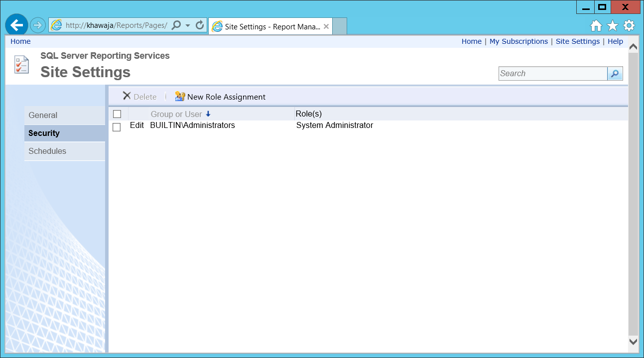Click the SQL Server Reporting Services heading
Screen dimensions: 644x358
click(105, 56)
